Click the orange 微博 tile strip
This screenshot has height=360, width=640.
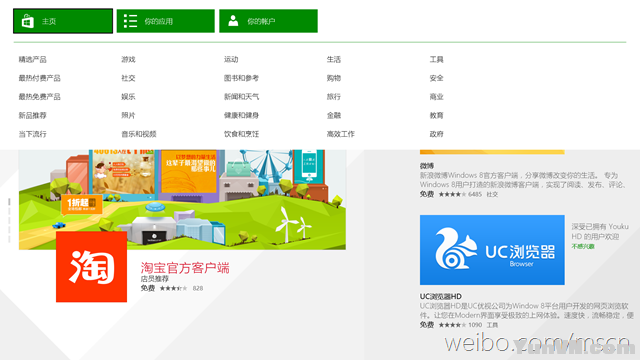[x=492, y=152]
